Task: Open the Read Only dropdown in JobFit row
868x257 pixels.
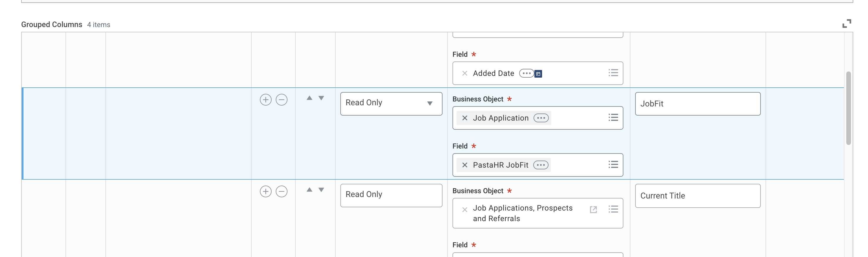Action: [391, 104]
